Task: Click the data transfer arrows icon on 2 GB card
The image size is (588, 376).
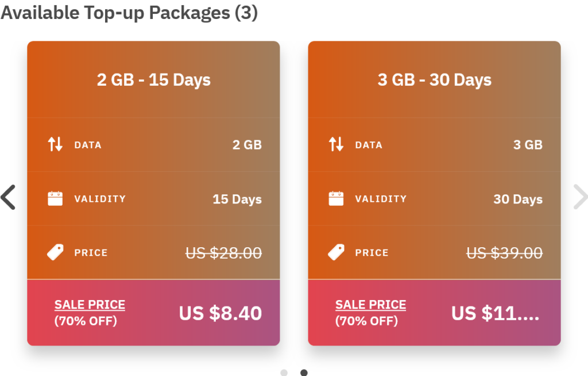Action: point(55,144)
